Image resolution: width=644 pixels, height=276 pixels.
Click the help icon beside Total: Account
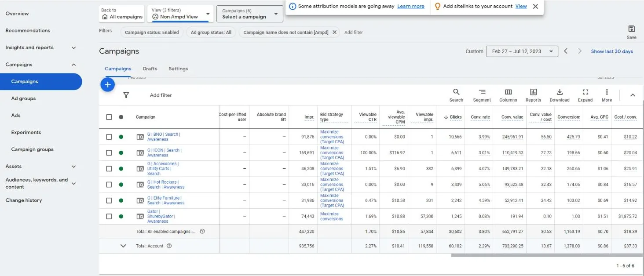(x=169, y=246)
